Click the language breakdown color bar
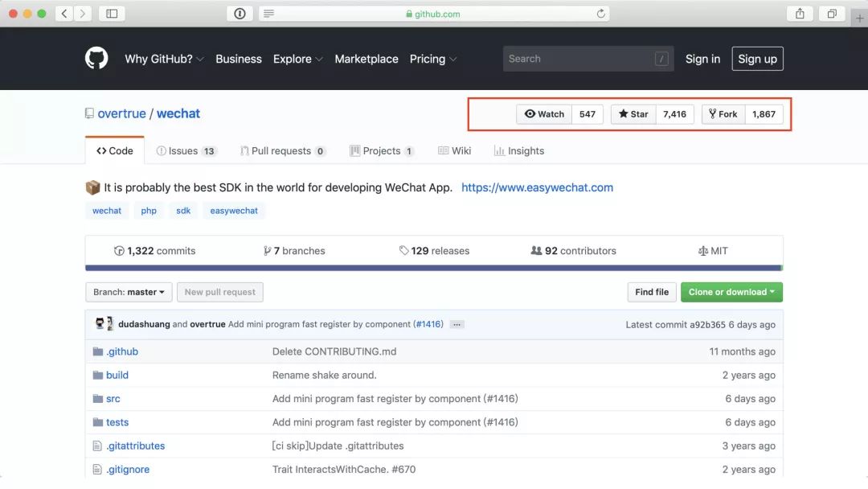The width and height of the screenshot is (868, 489). tap(434, 268)
